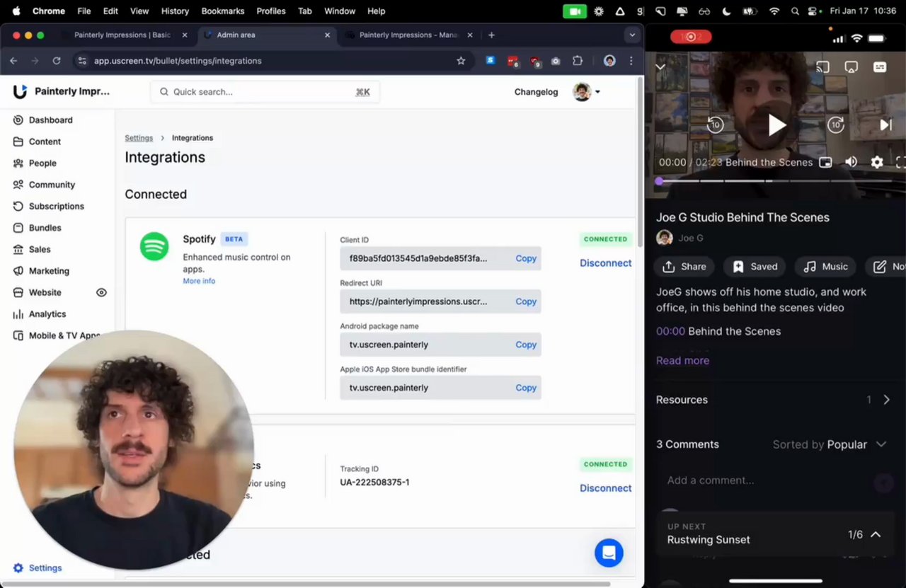Switch to Painterly Impressions Manage tab
906x588 pixels.
pyautogui.click(x=409, y=35)
